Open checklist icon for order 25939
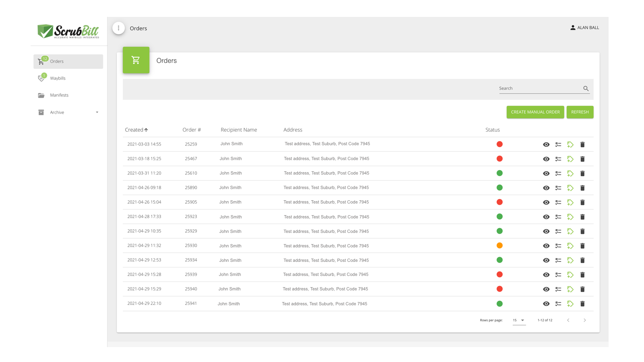 (558, 275)
